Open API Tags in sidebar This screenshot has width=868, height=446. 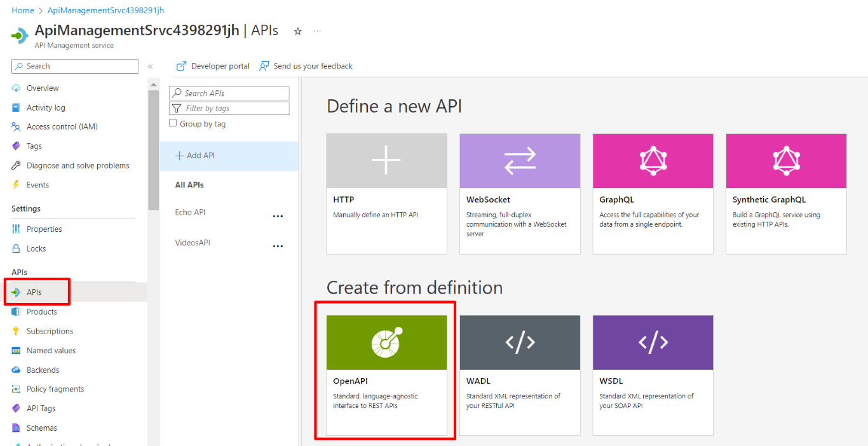41,409
